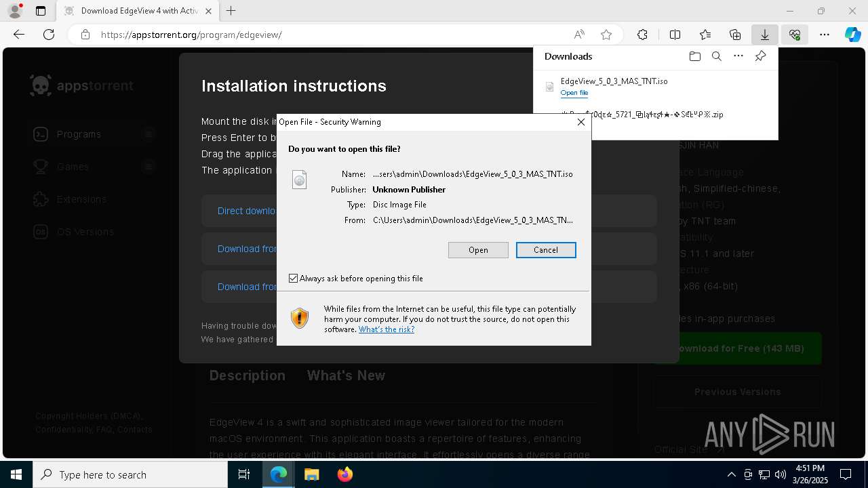The width and height of the screenshot is (868, 488).
Task: Expand the Games submenu toggle
Action: click(149, 167)
